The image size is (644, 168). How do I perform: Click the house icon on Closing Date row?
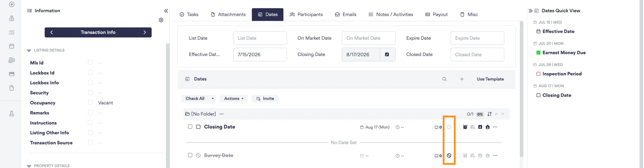pyautogui.click(x=487, y=127)
